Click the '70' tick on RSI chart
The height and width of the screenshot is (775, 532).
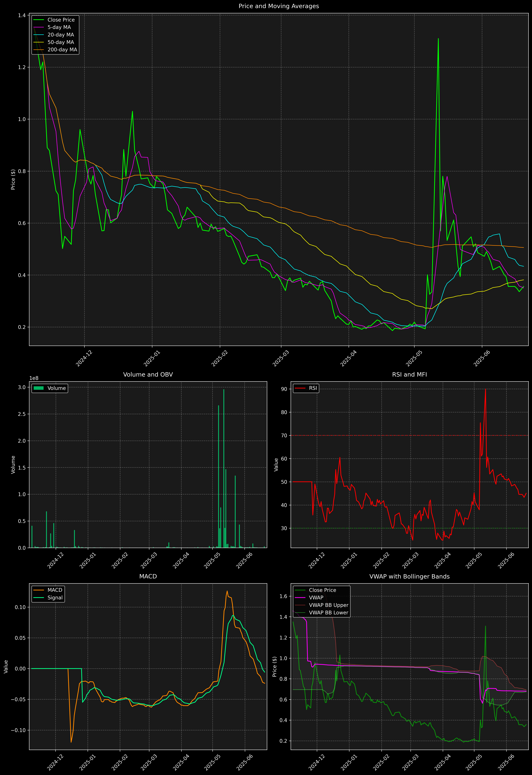284,435
